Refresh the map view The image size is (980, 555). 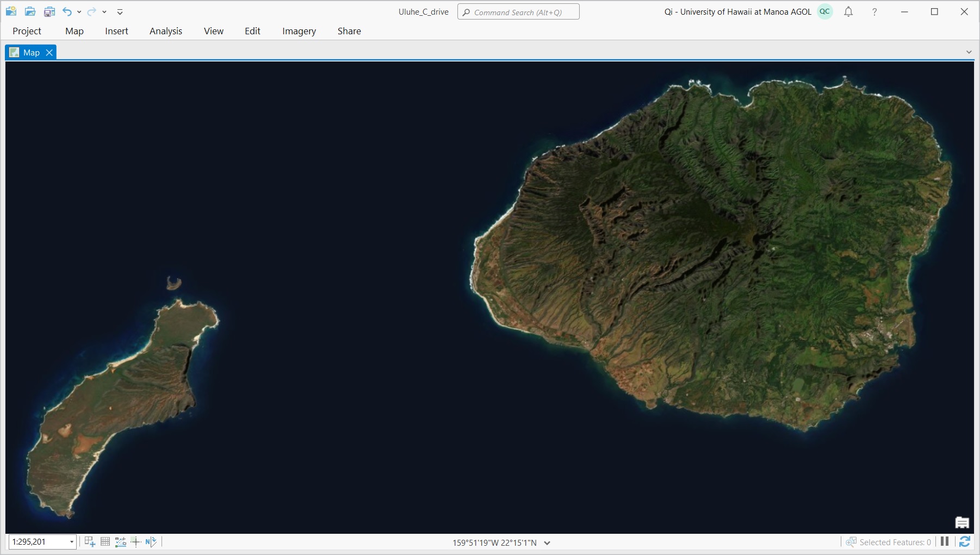coord(965,541)
